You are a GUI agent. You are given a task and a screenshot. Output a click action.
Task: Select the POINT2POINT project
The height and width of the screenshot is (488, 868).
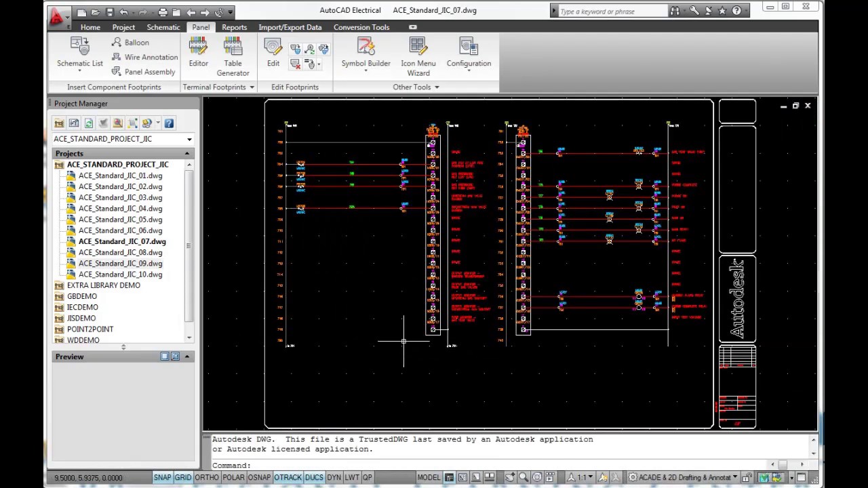90,329
